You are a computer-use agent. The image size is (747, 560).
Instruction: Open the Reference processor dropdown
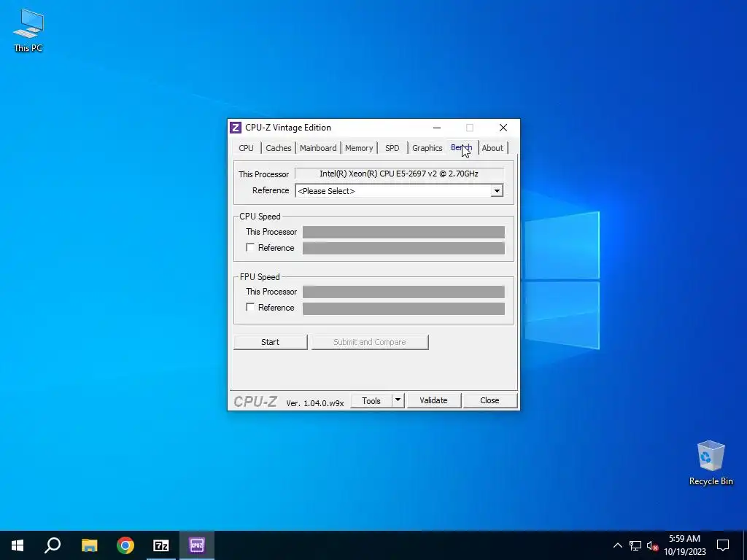[x=399, y=191]
